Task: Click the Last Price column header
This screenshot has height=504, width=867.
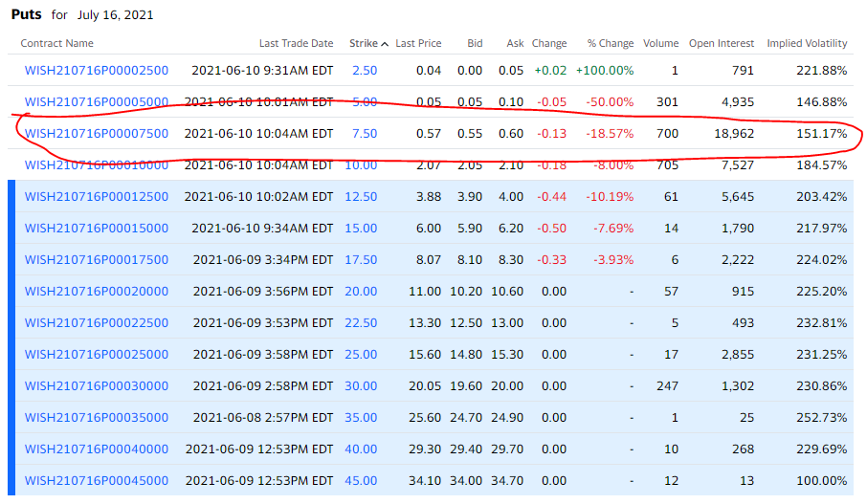Action: click(x=418, y=43)
